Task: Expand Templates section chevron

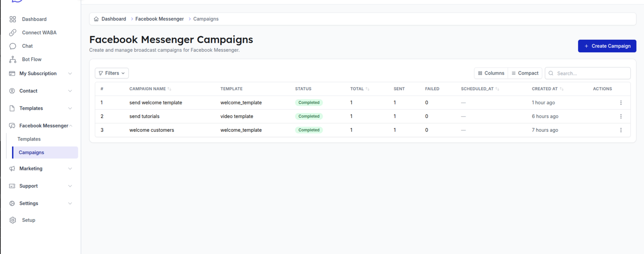Action: (70, 109)
